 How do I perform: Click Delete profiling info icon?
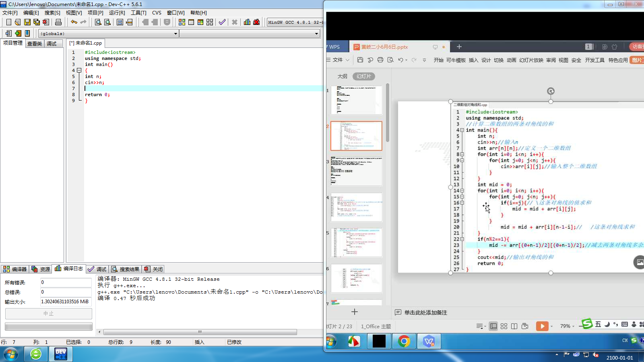(x=256, y=22)
